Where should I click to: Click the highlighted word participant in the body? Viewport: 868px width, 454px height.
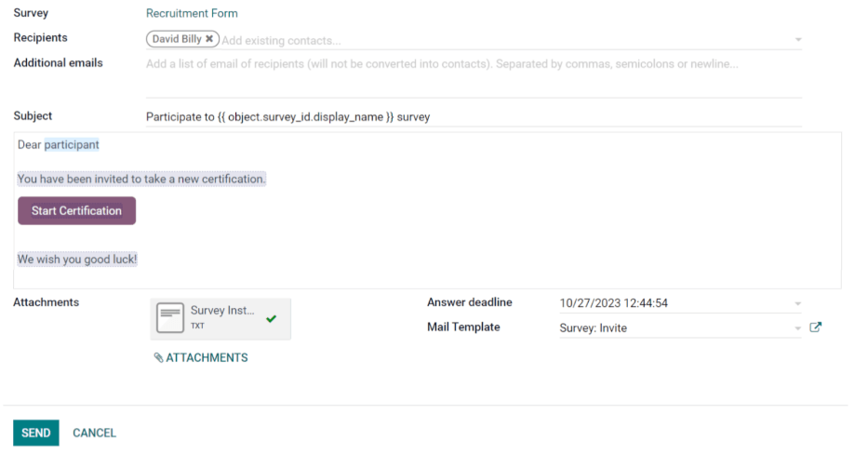pyautogui.click(x=72, y=145)
